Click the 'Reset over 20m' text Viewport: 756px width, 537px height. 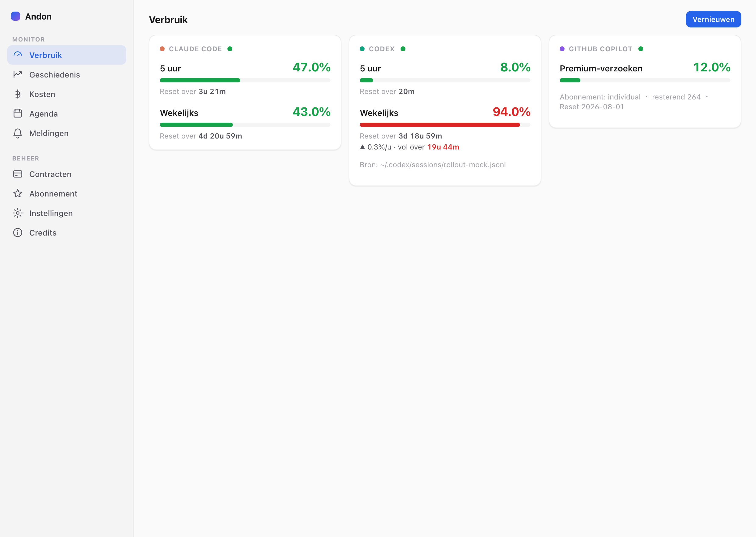coord(387,92)
